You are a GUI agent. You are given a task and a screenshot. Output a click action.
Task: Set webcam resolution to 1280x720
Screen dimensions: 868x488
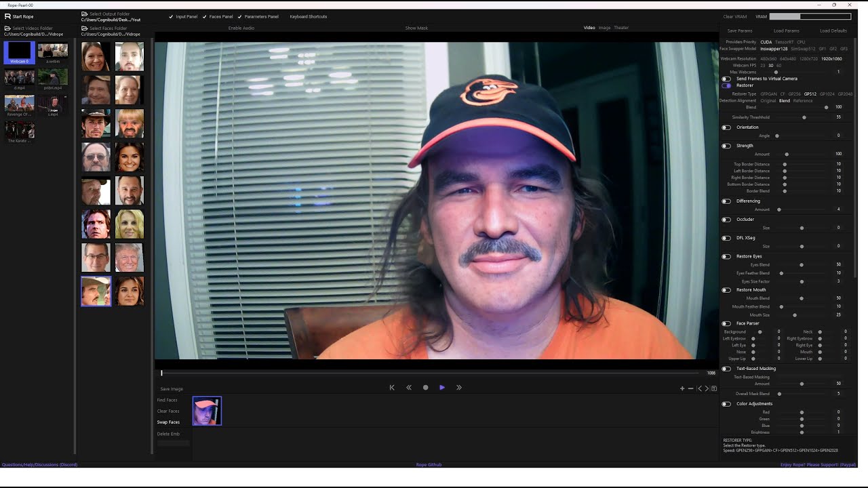pos(809,58)
